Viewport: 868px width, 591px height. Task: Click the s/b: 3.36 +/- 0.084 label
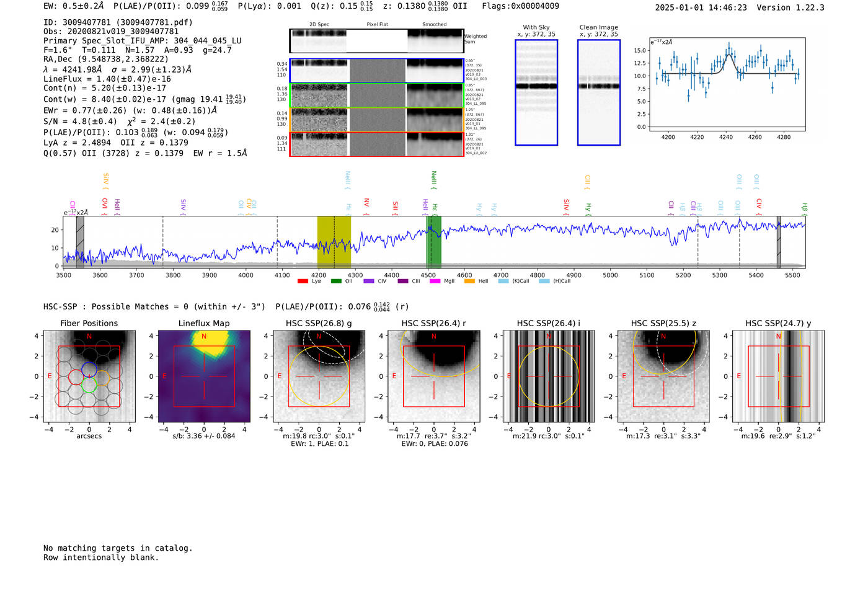click(x=204, y=436)
